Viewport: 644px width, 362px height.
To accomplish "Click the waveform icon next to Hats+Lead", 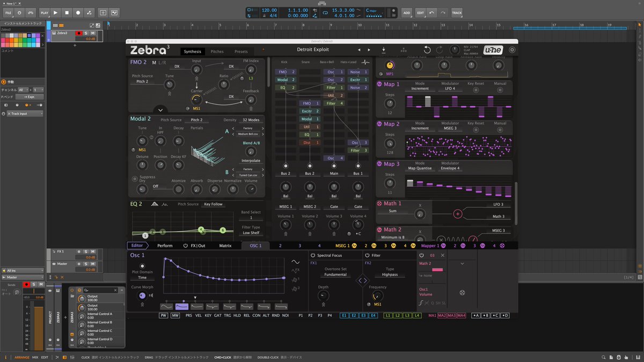I will coord(366,62).
